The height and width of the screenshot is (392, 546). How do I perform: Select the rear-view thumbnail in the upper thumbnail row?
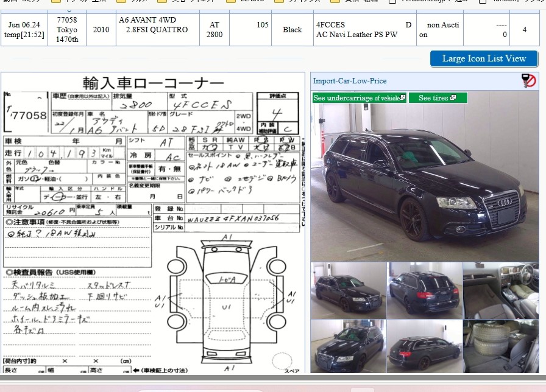[425, 290]
